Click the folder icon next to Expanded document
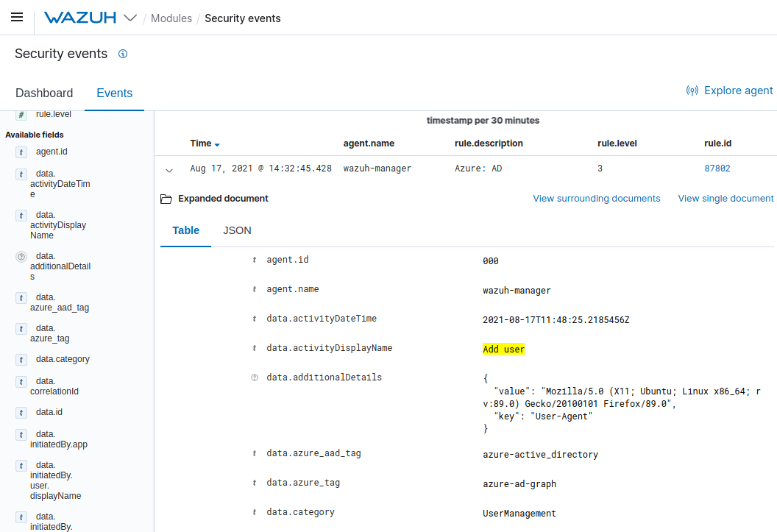The image size is (777, 532). click(167, 198)
